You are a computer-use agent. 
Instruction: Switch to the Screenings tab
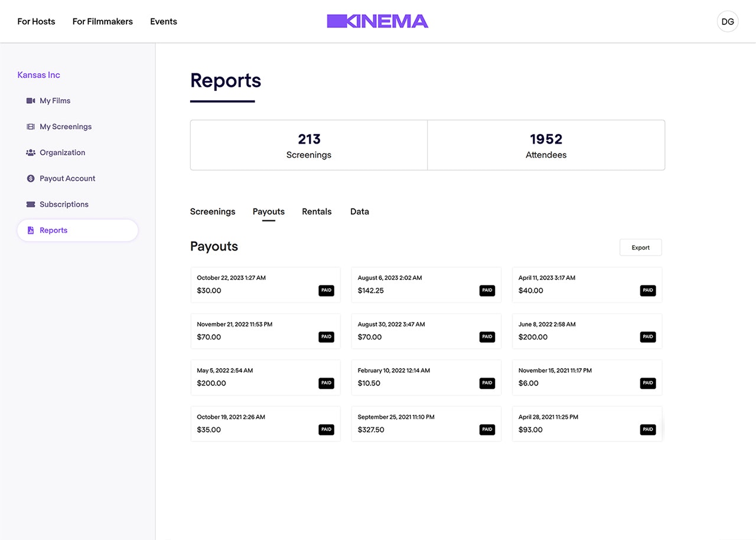[x=213, y=212]
